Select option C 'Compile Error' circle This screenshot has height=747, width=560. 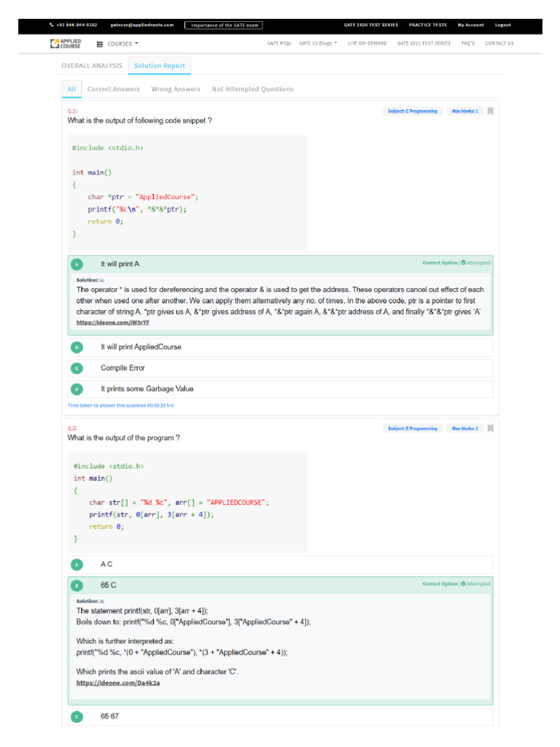[x=77, y=368]
